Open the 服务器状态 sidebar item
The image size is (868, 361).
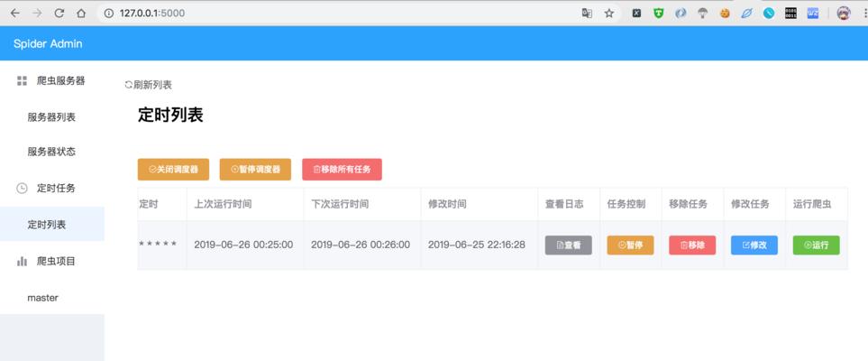[x=52, y=152]
